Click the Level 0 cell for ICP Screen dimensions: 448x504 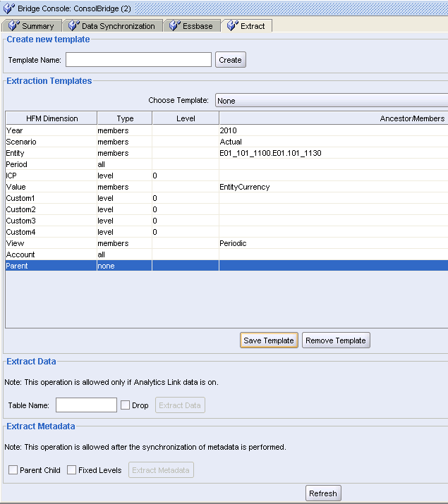pos(186,176)
